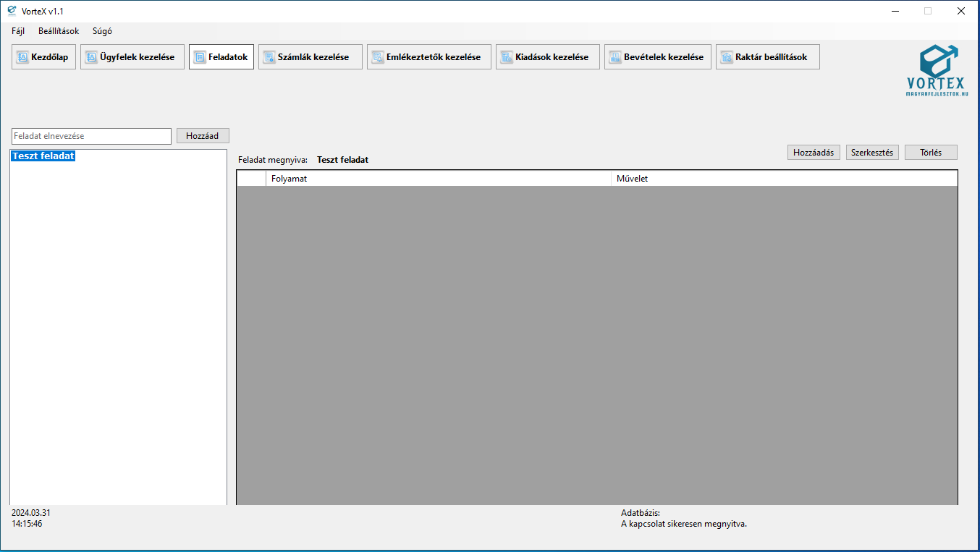
Task: Click the Vortex logo in top right
Action: click(937, 70)
